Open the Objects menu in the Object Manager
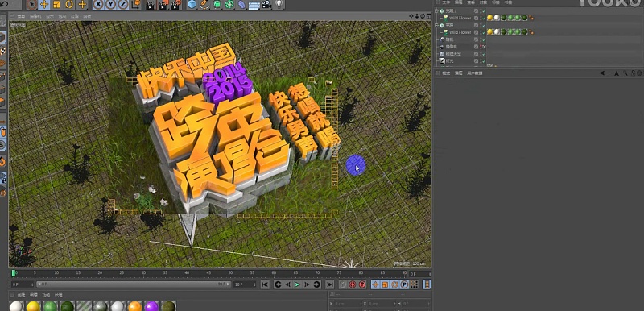This screenshot has width=644, height=311. point(483,2)
